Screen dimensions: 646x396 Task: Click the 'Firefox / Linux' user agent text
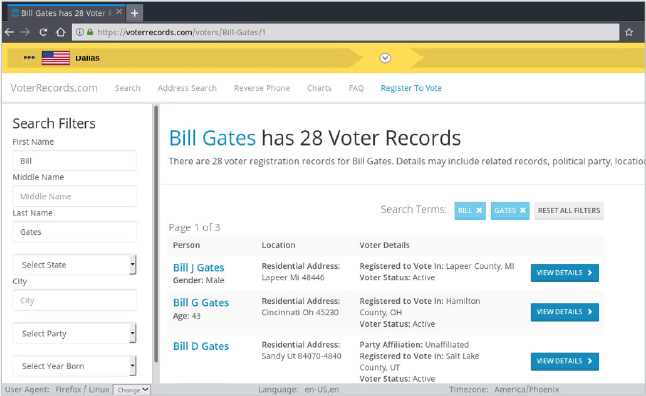click(82, 390)
